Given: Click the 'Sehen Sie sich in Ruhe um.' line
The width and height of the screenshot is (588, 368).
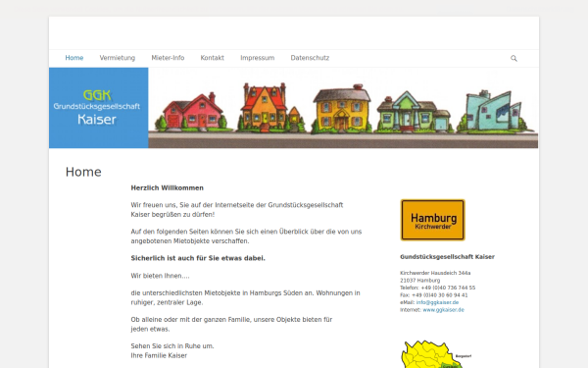Looking at the screenshot, I should [172, 346].
